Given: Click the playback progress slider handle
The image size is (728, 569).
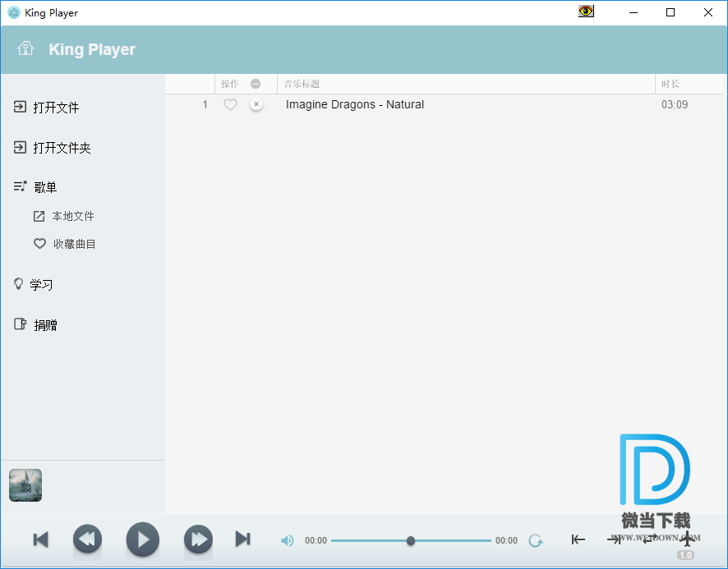Looking at the screenshot, I should point(411,541).
